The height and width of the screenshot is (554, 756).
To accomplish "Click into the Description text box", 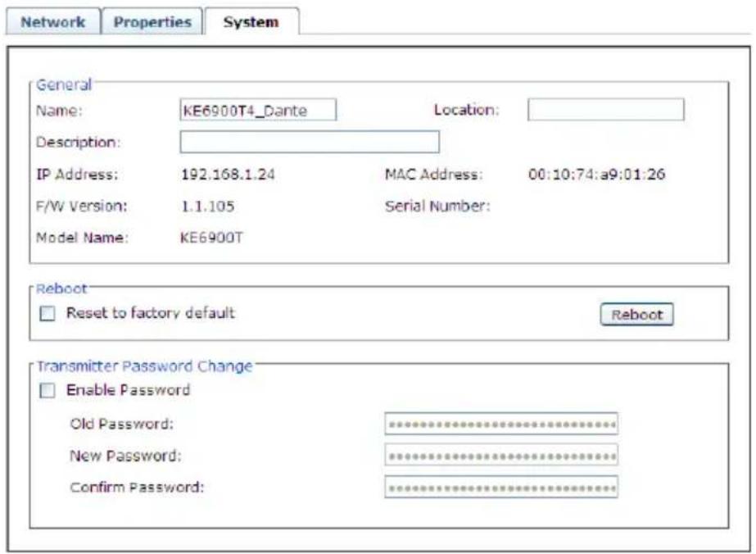I will tap(310, 142).
